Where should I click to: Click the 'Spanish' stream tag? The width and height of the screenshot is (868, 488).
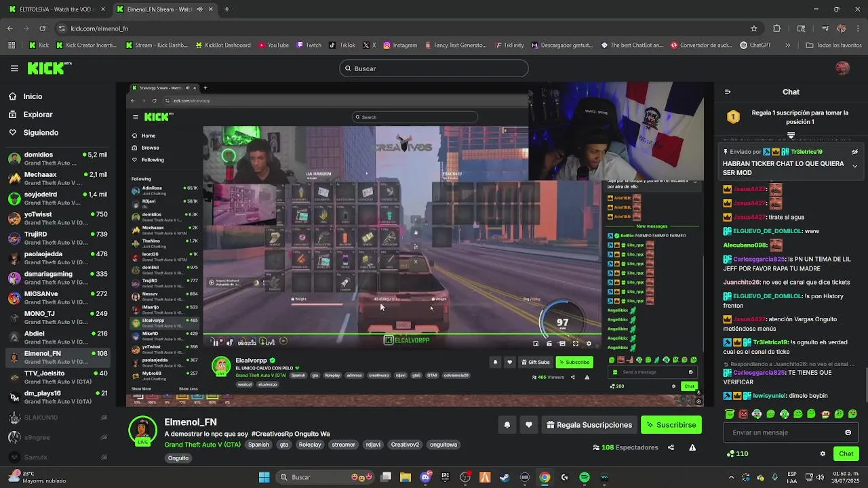pos(258,445)
